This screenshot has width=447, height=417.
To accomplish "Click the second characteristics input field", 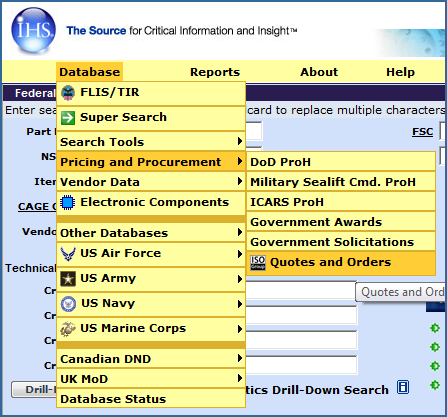I will pos(301,315).
